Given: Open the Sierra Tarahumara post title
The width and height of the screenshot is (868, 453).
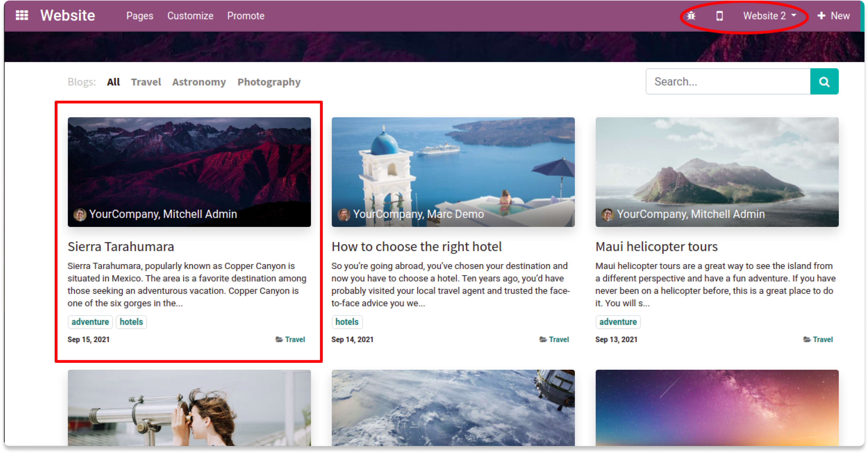Looking at the screenshot, I should (x=121, y=247).
